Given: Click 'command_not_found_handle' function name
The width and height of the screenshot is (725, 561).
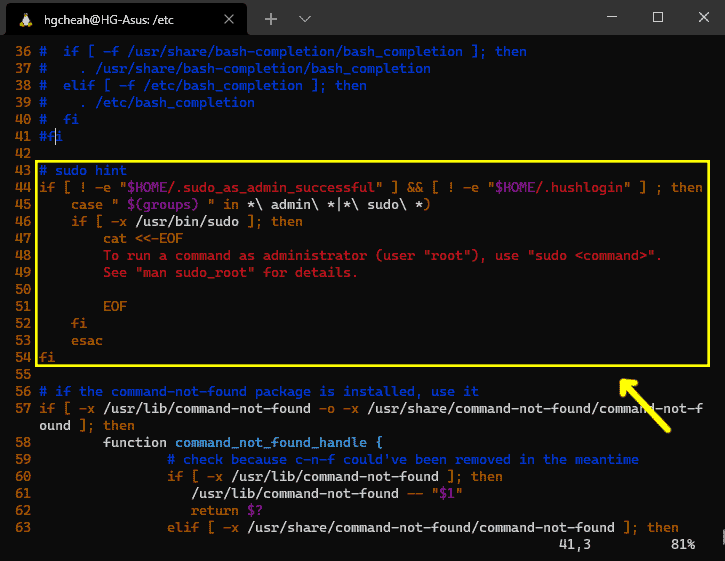Looking at the screenshot, I should coord(271,443).
